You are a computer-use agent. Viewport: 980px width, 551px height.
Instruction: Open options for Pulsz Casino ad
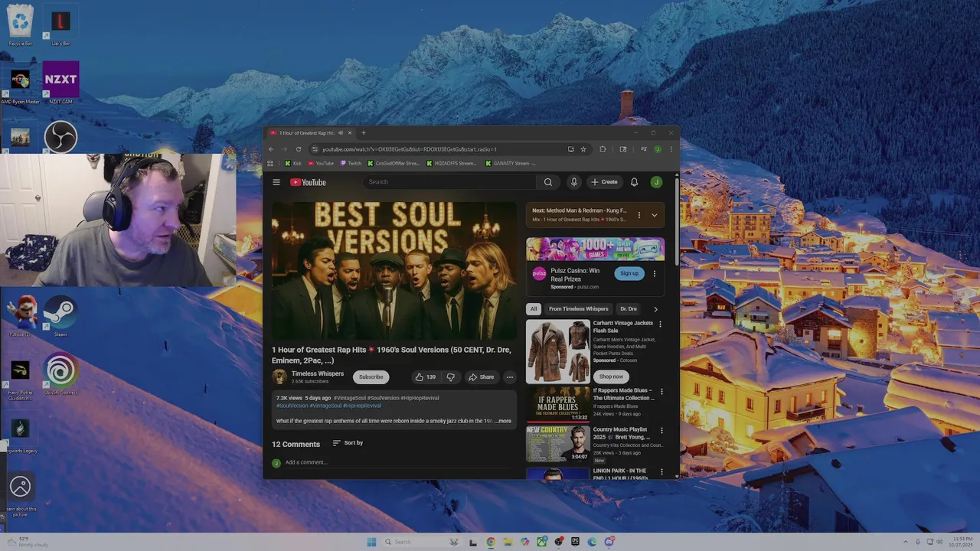pyautogui.click(x=654, y=273)
